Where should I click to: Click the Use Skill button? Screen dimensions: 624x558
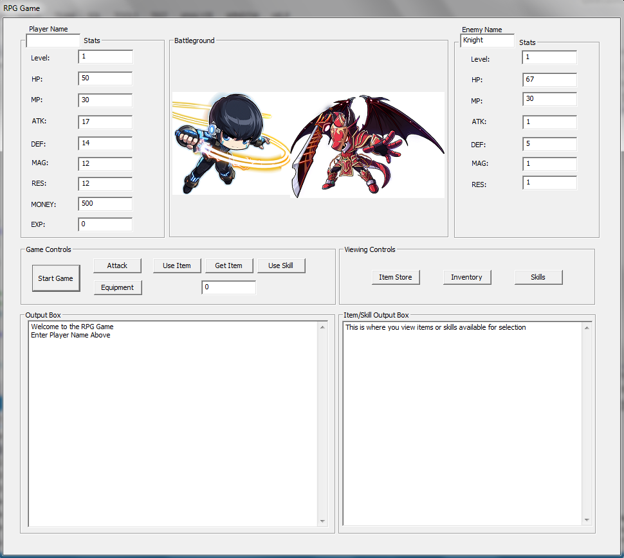point(281,265)
